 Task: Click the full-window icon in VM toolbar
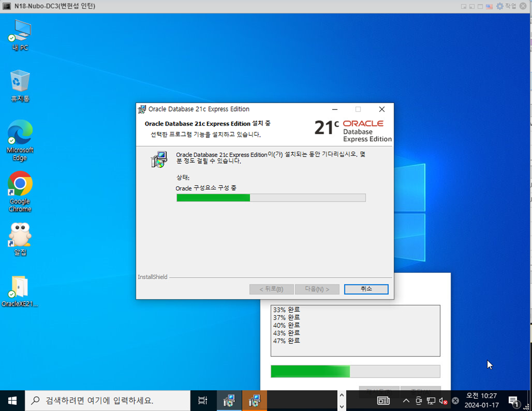click(480, 7)
